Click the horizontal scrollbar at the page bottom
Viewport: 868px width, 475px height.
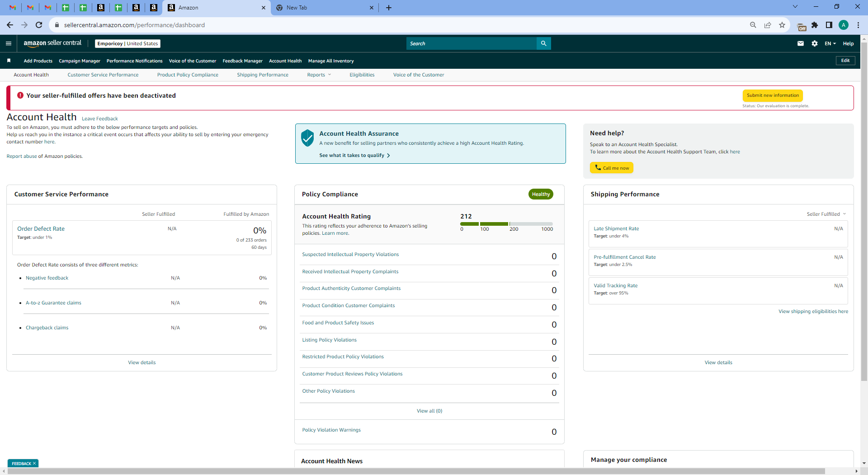[416, 471]
